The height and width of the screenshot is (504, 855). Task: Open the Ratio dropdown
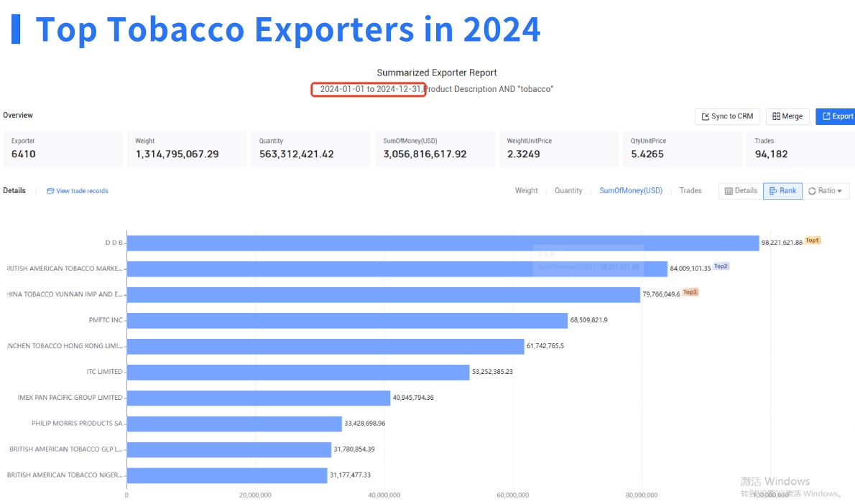click(x=826, y=191)
